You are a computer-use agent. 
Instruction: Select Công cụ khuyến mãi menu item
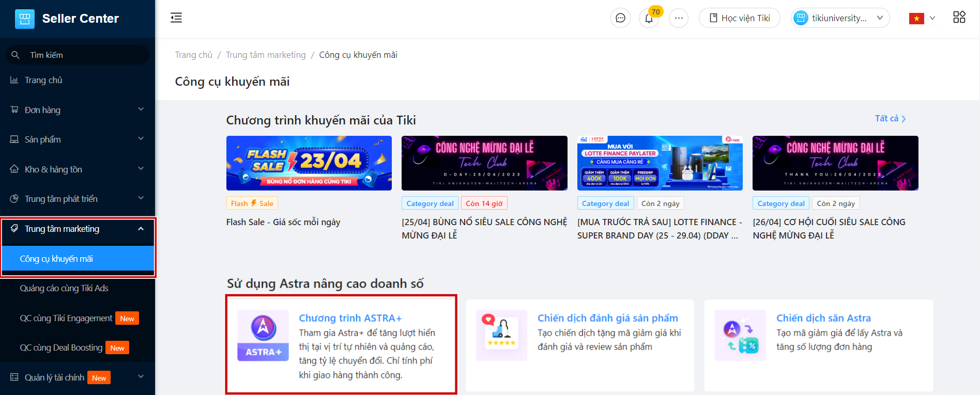point(78,259)
